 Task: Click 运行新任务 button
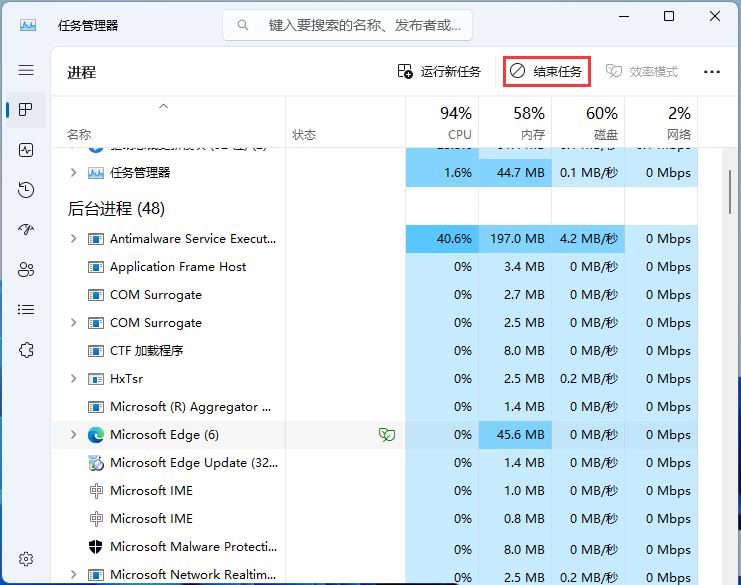pyautogui.click(x=439, y=72)
